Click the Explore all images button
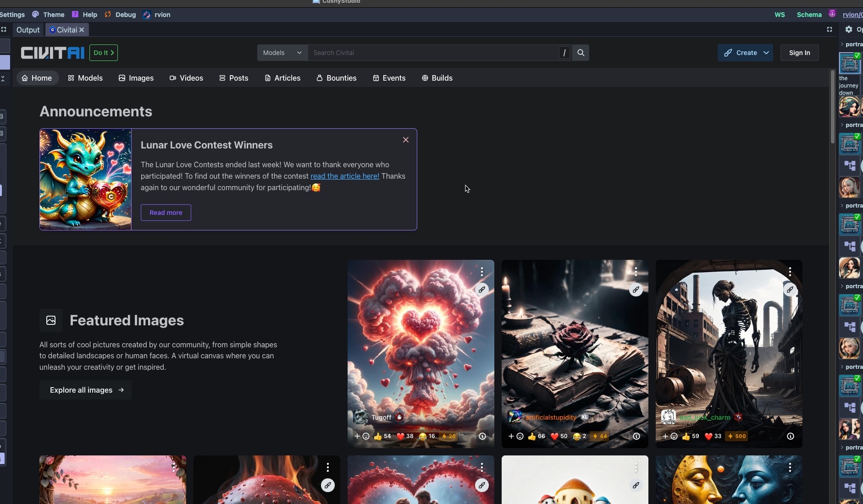Screen dimensions: 863x504 click(86, 390)
